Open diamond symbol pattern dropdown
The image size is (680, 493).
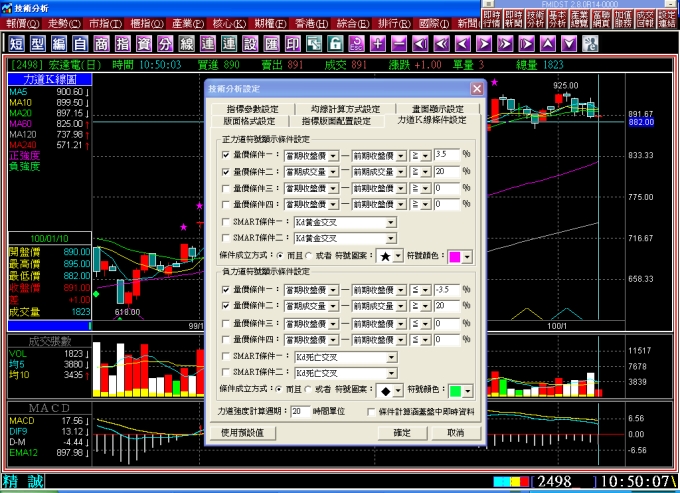pyautogui.click(x=399, y=390)
